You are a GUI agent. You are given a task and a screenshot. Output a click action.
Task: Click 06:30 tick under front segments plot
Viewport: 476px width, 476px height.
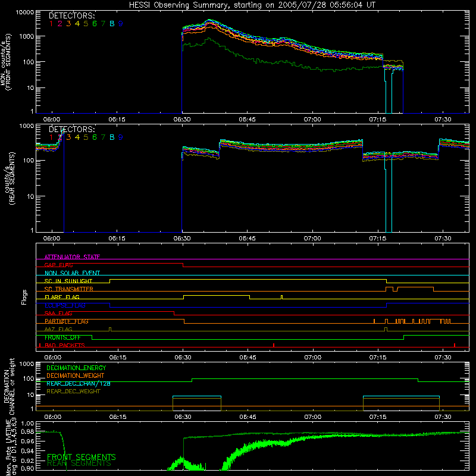[182, 120]
